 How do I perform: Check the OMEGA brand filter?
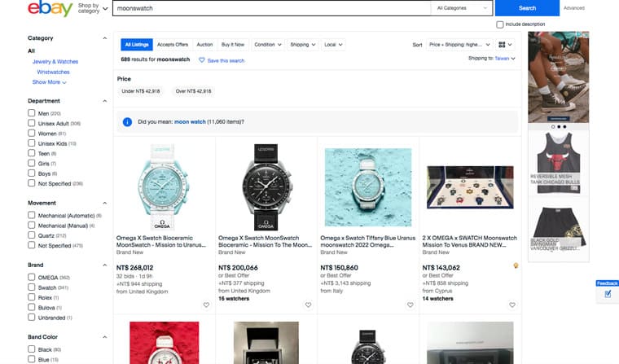click(x=32, y=278)
